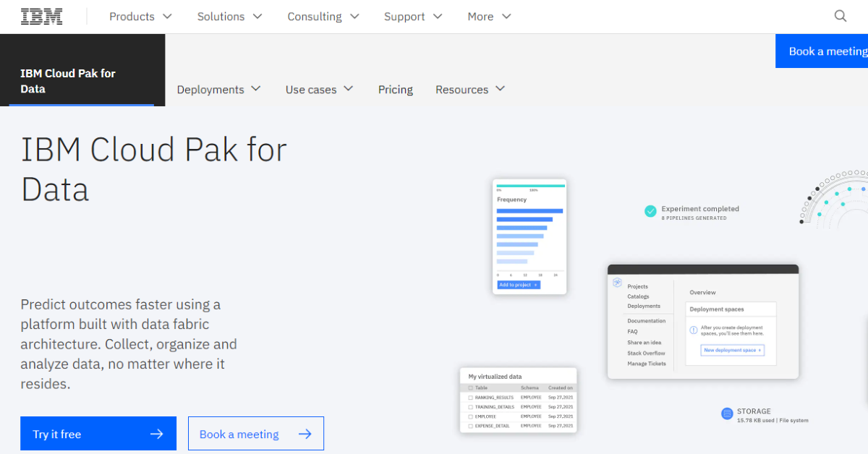Expand the Deployments dropdown in the subnav
Image resolution: width=868 pixels, height=454 pixels.
point(218,90)
